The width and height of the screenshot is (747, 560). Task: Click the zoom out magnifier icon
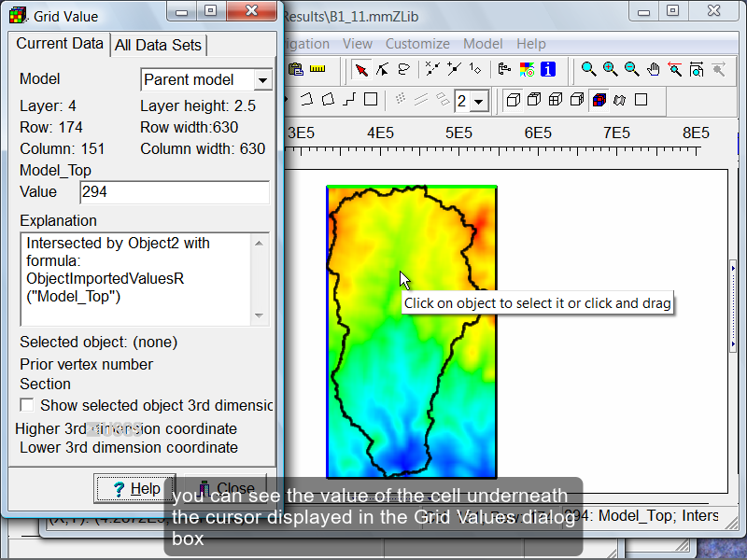[632, 69]
